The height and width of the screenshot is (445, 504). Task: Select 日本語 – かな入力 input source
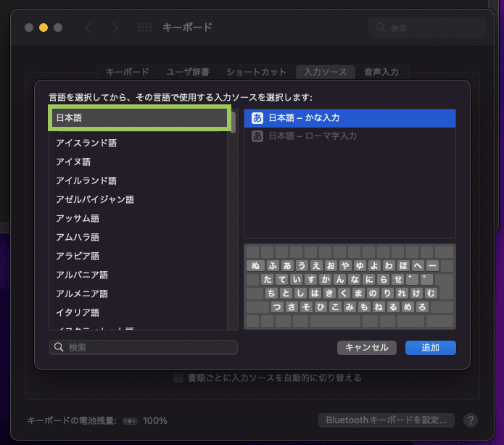pyautogui.click(x=350, y=118)
